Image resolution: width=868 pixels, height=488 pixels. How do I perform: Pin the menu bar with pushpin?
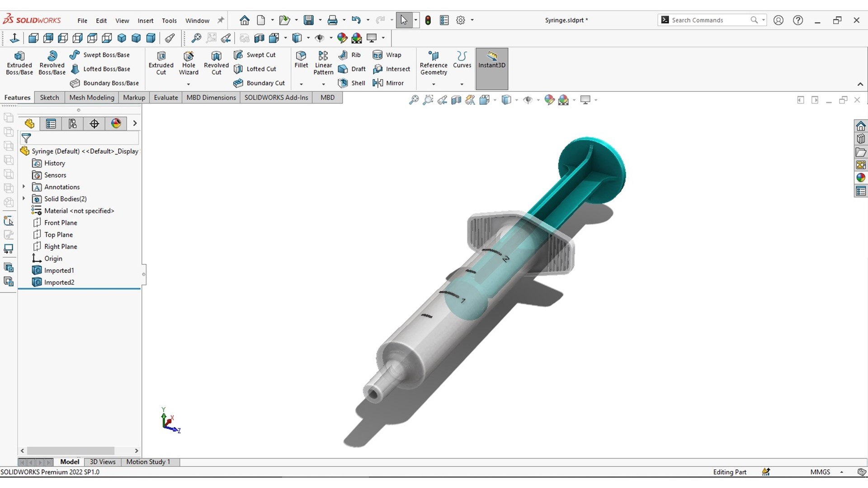[221, 20]
